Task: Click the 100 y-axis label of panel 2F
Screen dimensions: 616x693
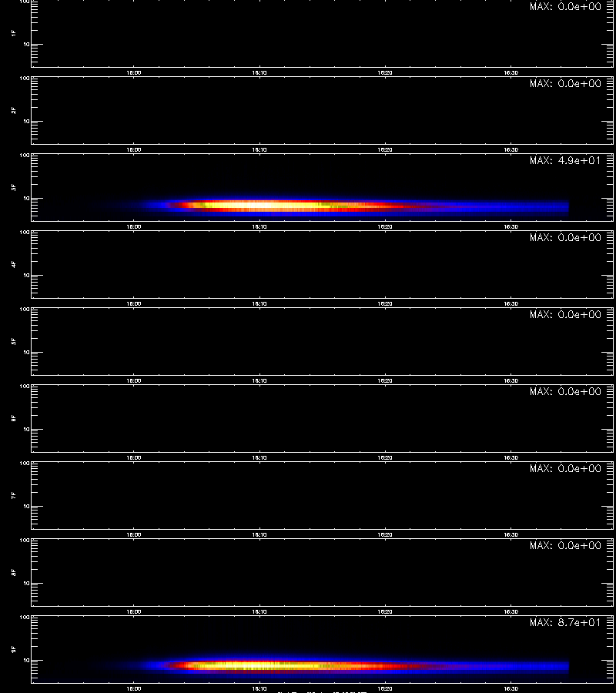Action: pos(25,79)
